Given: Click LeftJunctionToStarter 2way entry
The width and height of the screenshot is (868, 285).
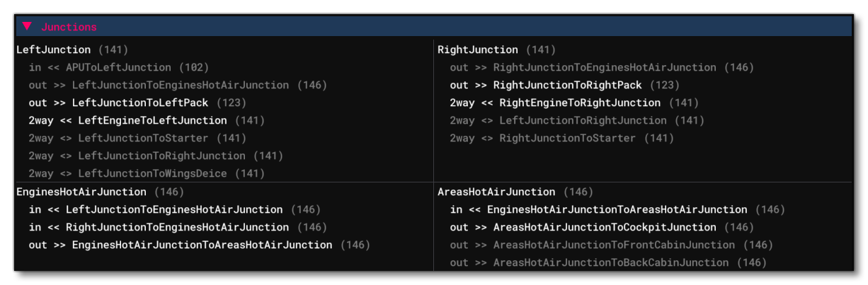Looking at the screenshot, I should 142,138.
